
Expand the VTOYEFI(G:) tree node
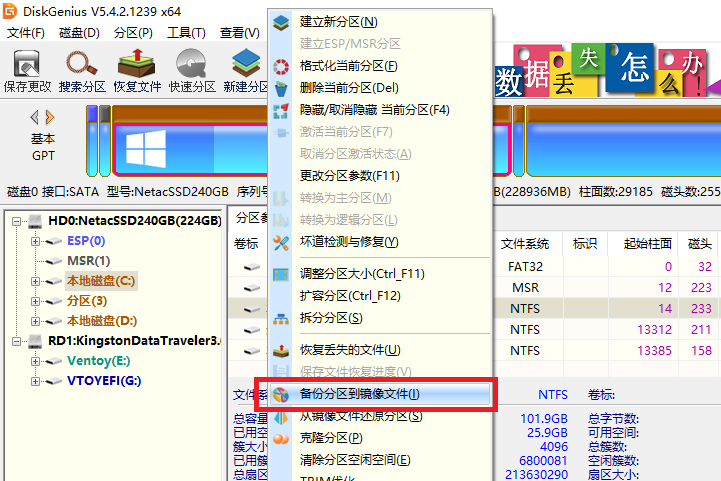point(35,381)
